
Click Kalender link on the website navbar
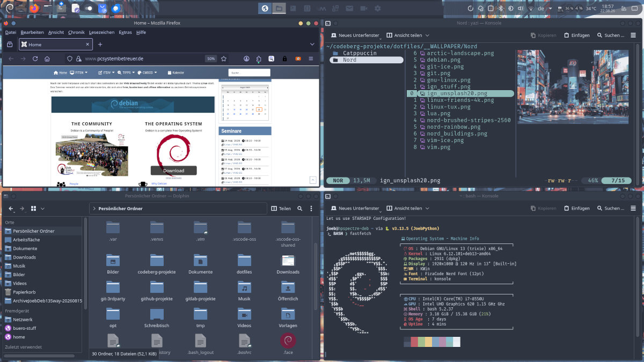coord(175,72)
